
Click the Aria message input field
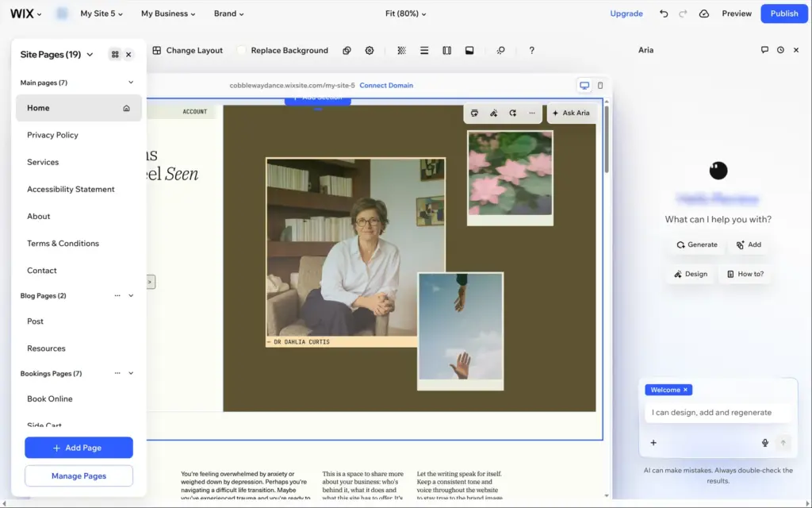click(x=718, y=413)
